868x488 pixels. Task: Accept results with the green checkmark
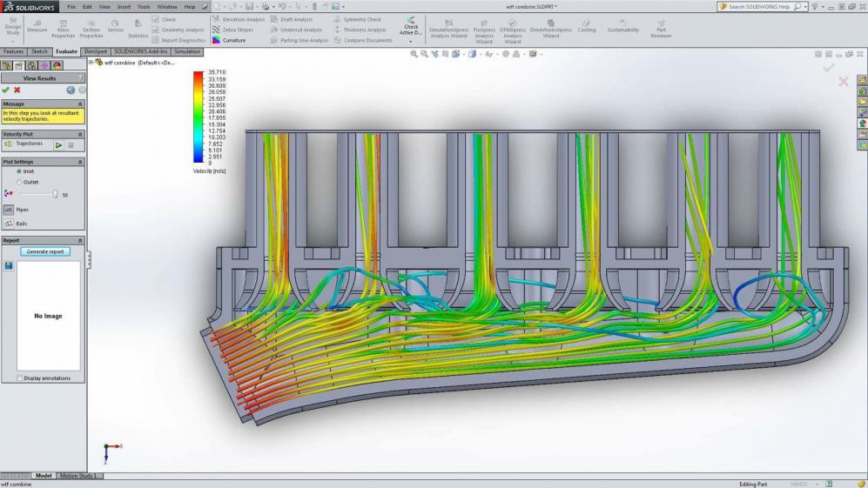click(x=6, y=90)
